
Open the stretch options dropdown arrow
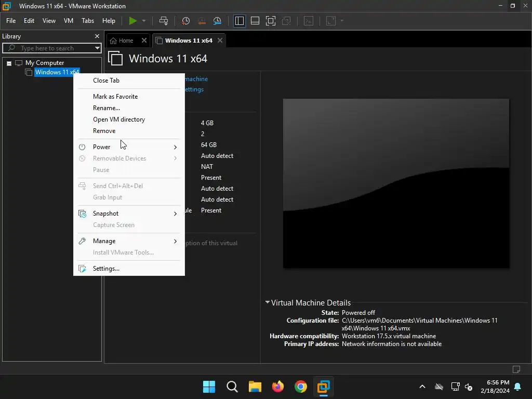click(342, 21)
